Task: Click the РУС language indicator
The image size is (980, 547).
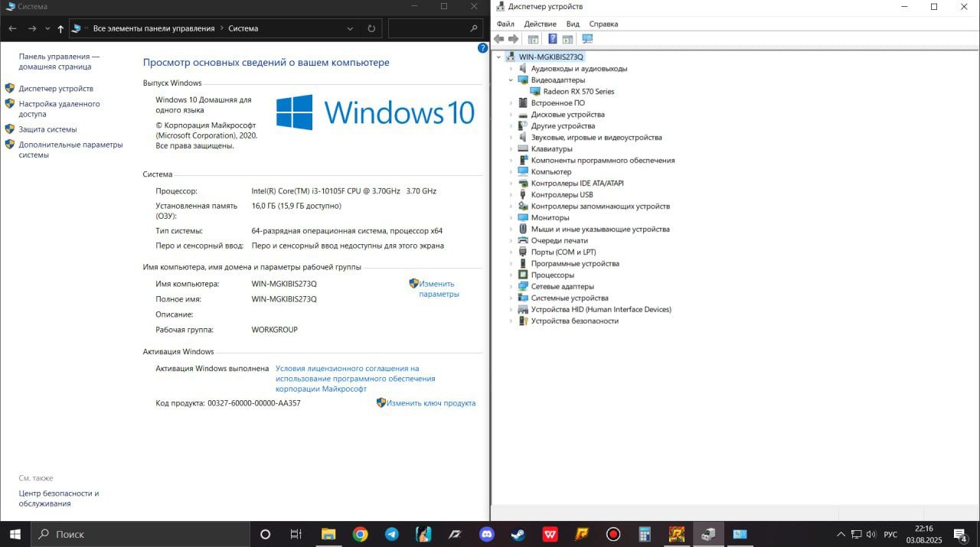Action: (x=890, y=534)
